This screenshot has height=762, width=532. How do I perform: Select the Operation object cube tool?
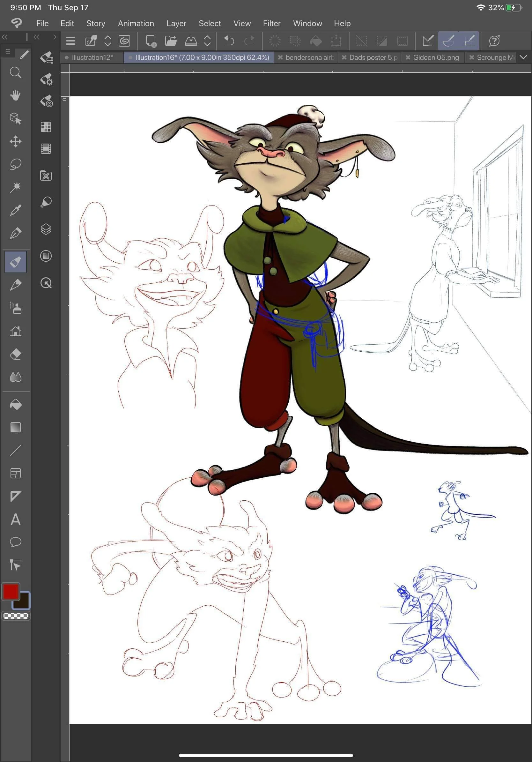point(15,118)
